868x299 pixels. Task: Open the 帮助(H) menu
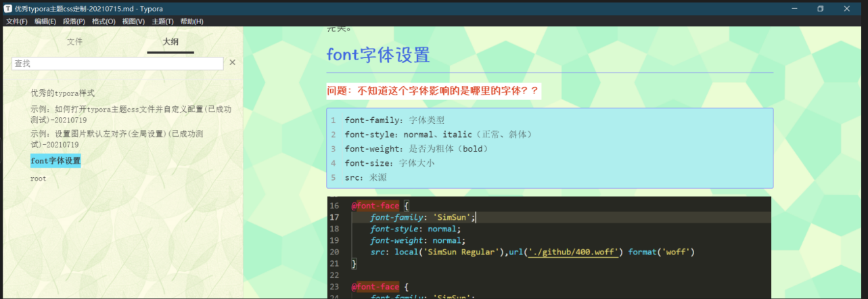coord(191,22)
